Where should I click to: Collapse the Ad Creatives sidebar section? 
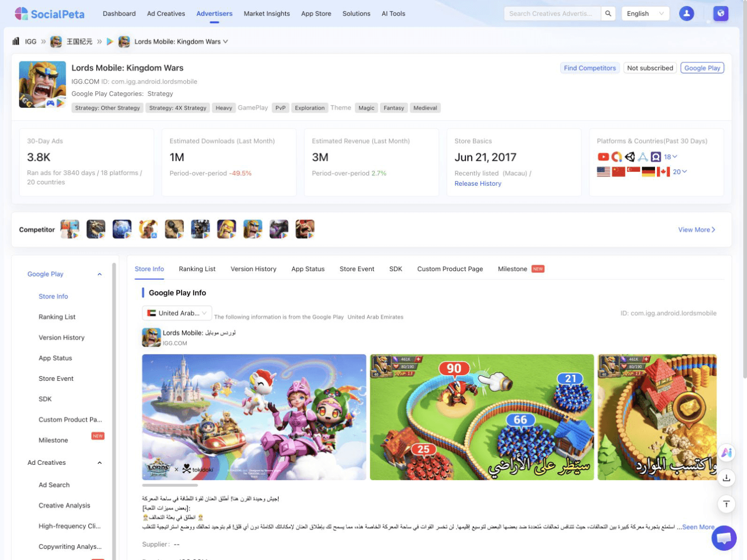pos(99,462)
